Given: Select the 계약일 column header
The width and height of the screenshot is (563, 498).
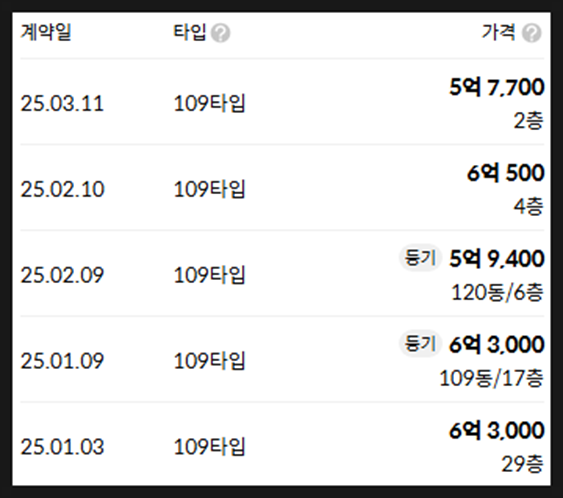Looking at the screenshot, I should pos(46,32).
